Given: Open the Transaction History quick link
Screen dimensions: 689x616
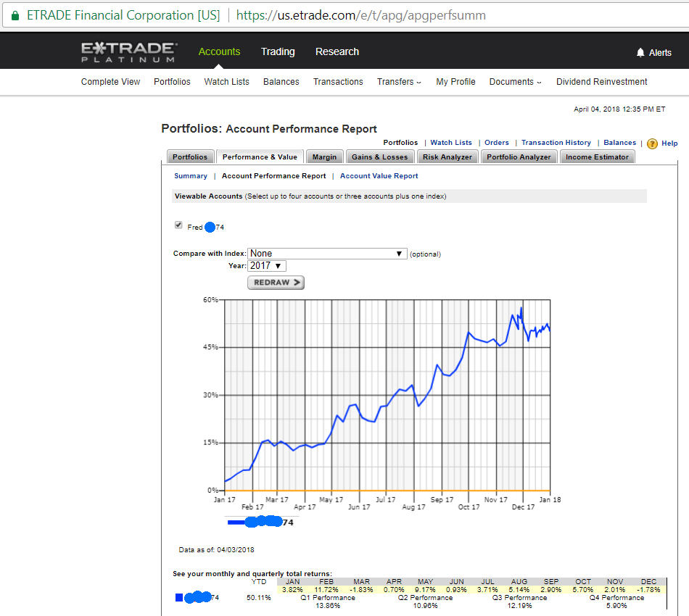Looking at the screenshot, I should click(x=556, y=142).
